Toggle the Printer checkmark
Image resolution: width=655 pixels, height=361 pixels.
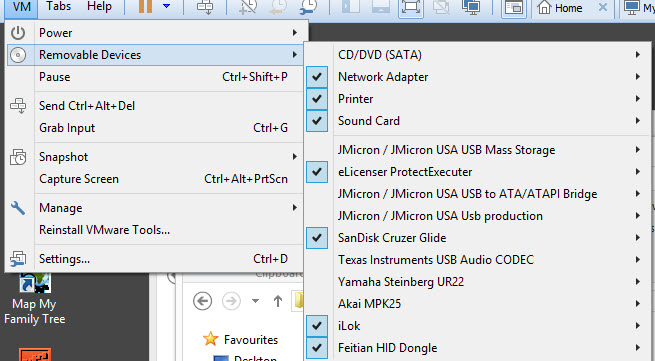click(x=317, y=99)
